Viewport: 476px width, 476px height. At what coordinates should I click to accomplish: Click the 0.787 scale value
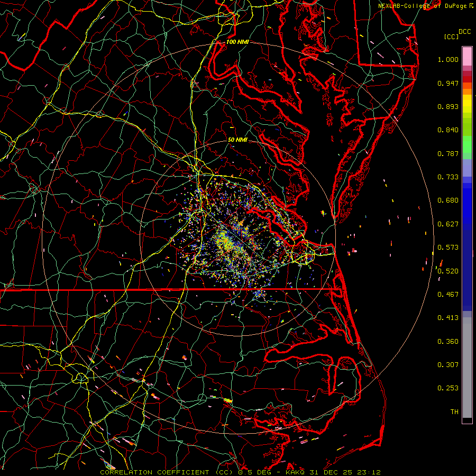[448, 153]
